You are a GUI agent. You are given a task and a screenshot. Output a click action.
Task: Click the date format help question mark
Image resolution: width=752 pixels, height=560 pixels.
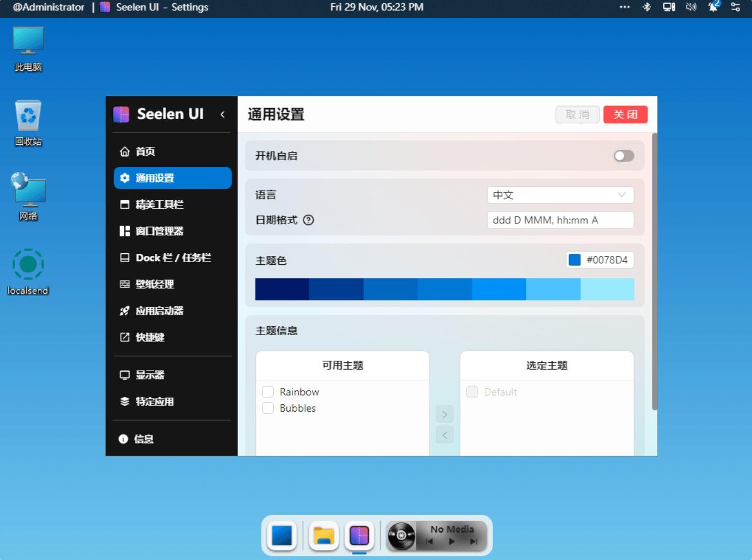tap(309, 220)
